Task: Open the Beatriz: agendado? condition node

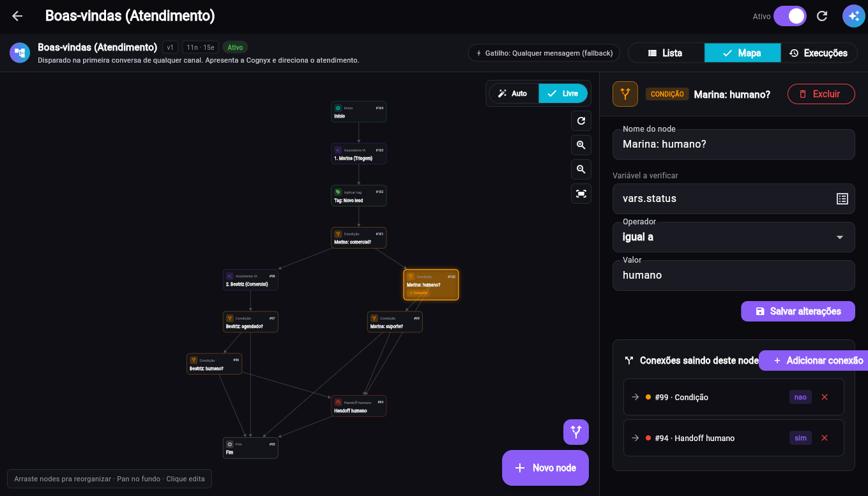Action: pyautogui.click(x=250, y=322)
